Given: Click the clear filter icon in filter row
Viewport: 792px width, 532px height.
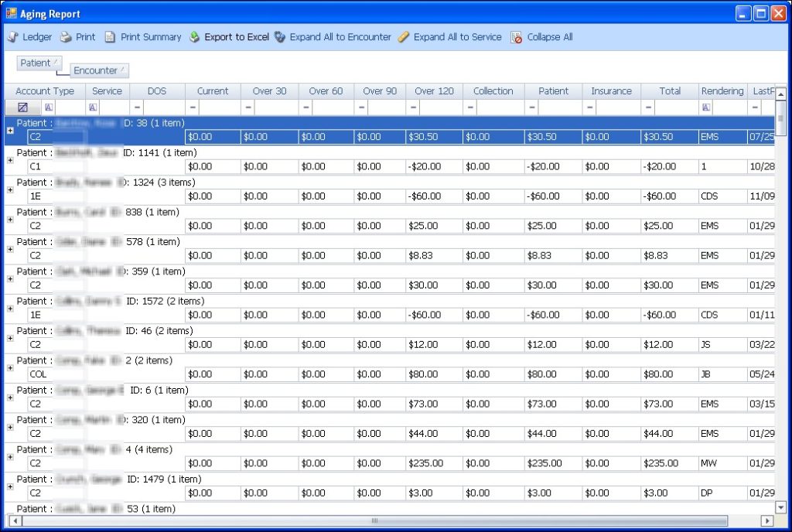Looking at the screenshot, I should tap(22, 107).
